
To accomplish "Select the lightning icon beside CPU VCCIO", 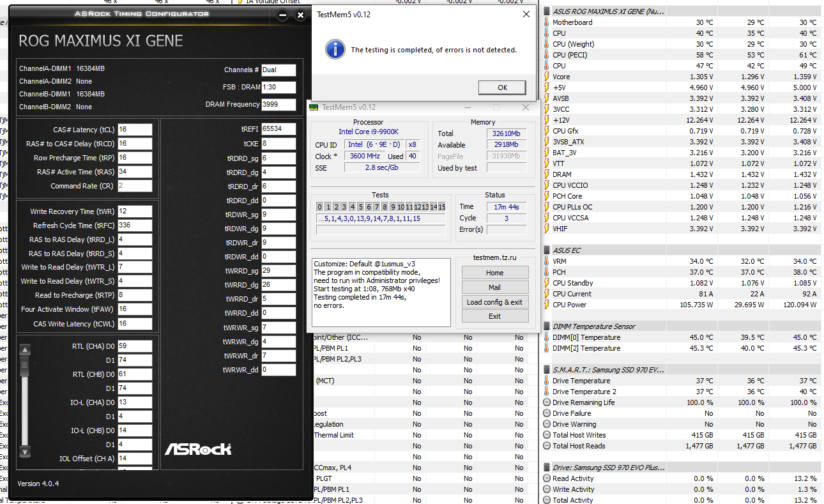I will pos(546,185).
